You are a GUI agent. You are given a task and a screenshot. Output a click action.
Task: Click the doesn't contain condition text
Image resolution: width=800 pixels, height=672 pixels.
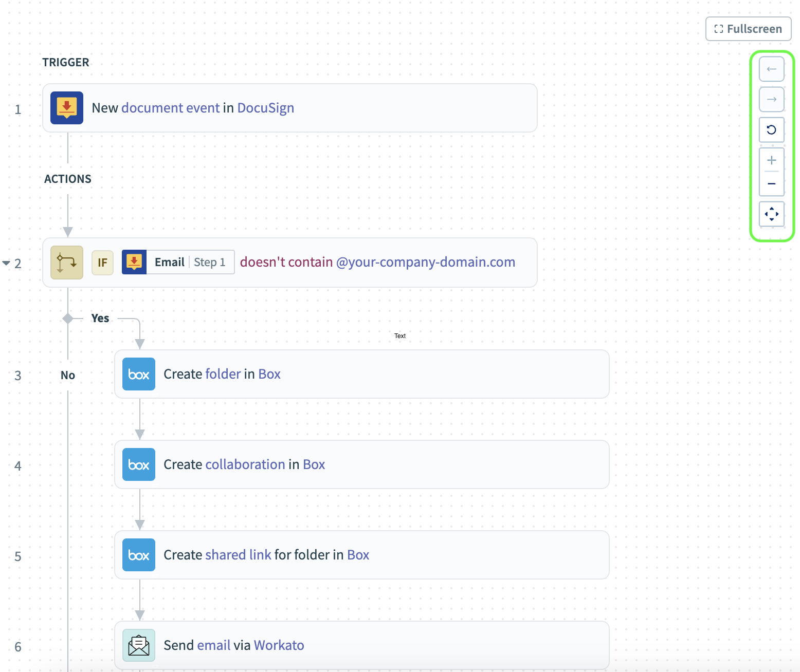coord(286,262)
